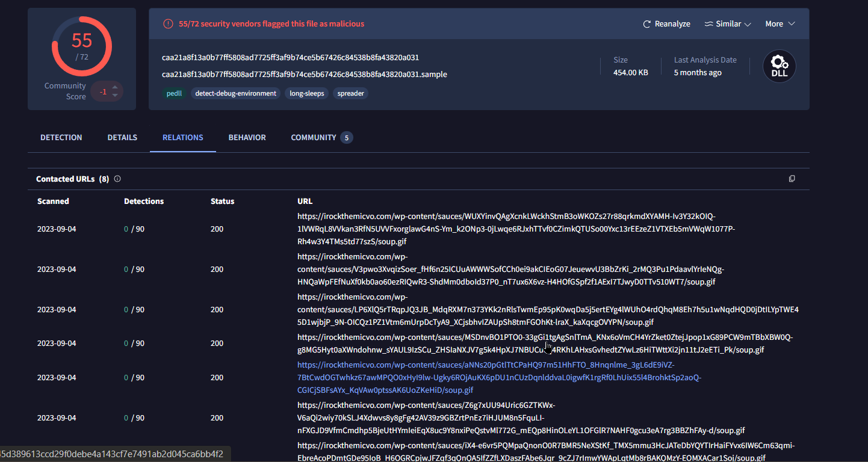Click the URL containing iX4-e6vr5PQMpaQnonO0R7BMR5
Viewport: 868px width, 462px height.
tap(546, 452)
